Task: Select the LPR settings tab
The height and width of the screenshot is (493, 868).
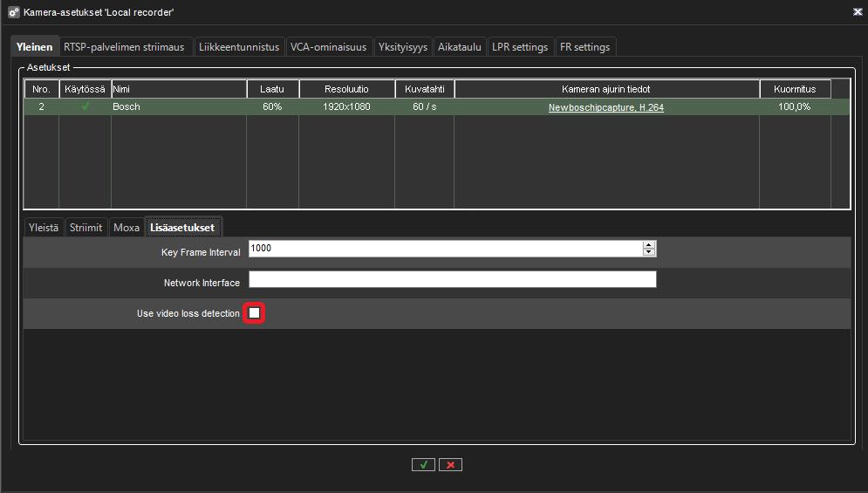Action: (x=520, y=47)
